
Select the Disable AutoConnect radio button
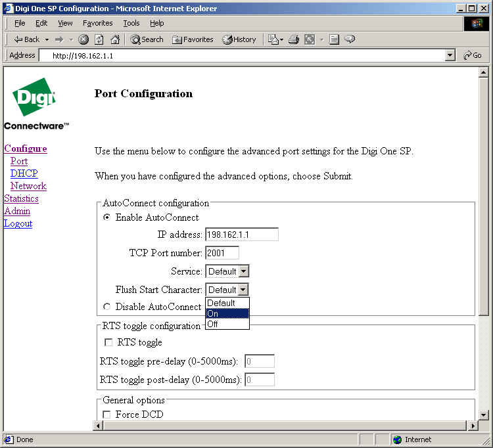[107, 307]
